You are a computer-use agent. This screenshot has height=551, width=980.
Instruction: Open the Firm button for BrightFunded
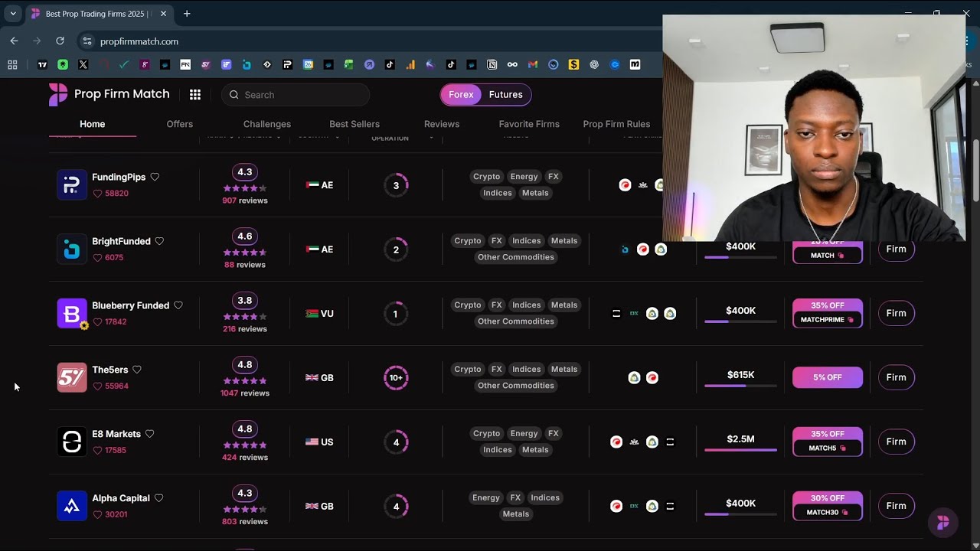[896, 249]
